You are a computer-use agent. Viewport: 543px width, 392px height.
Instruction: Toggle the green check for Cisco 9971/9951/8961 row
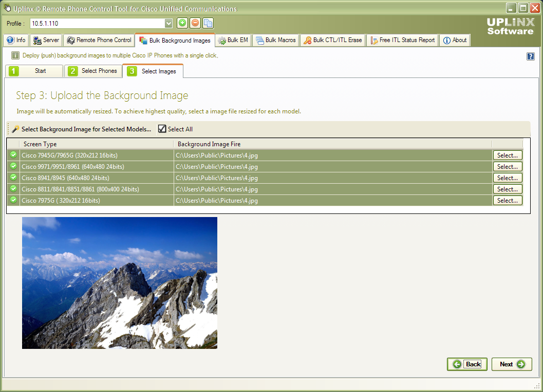point(13,166)
